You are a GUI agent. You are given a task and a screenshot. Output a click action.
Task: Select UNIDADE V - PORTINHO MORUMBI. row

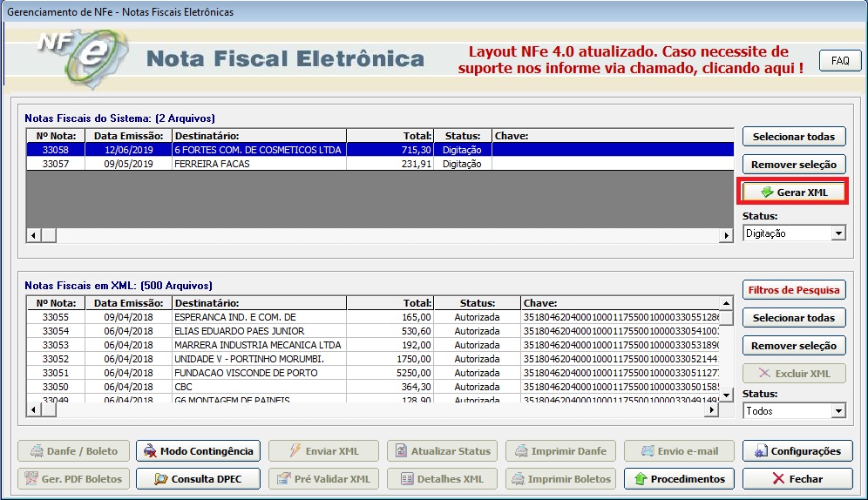pyautogui.click(x=372, y=359)
